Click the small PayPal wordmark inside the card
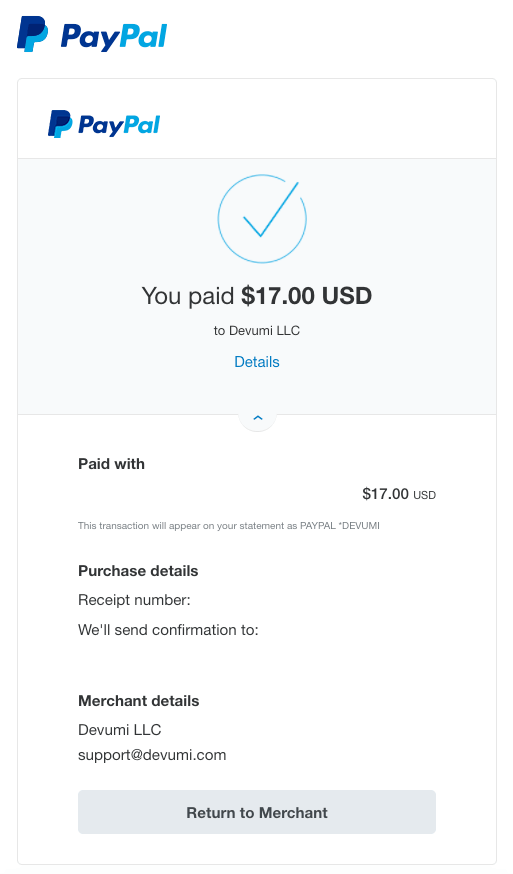 pyautogui.click(x=119, y=125)
